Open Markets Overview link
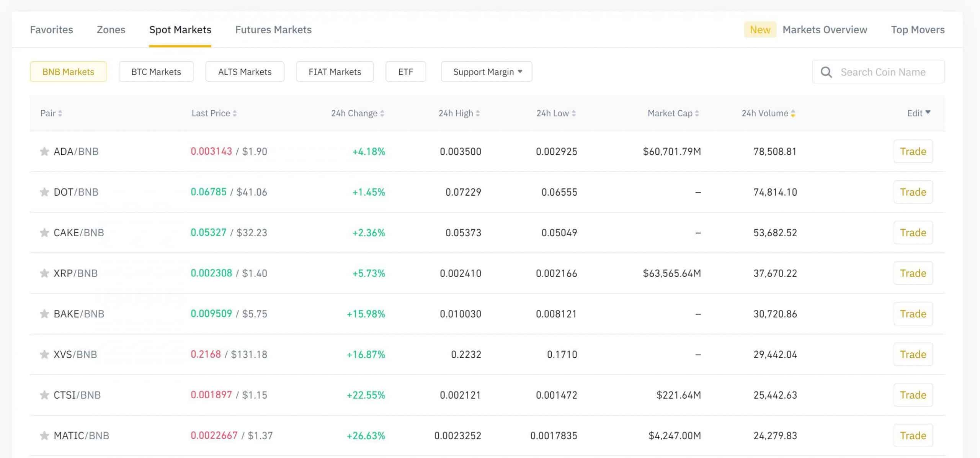The height and width of the screenshot is (458, 980). click(825, 29)
